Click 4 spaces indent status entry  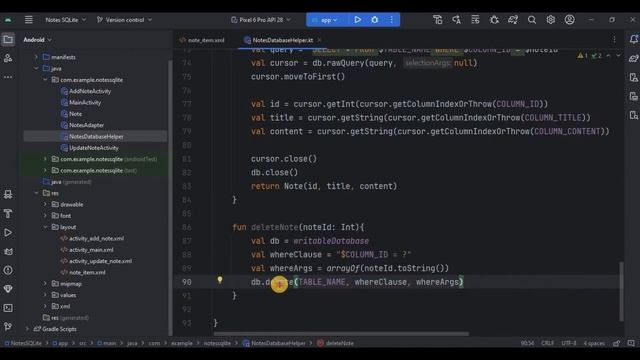pos(594,343)
